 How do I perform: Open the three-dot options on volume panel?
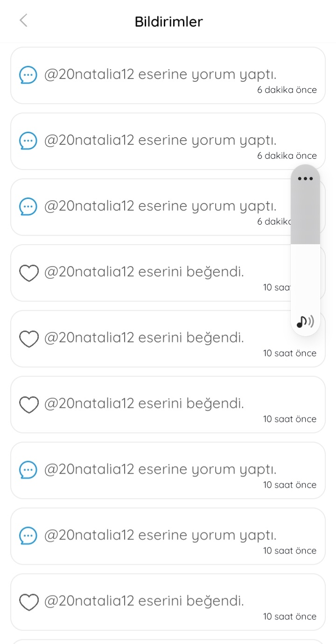tap(305, 178)
